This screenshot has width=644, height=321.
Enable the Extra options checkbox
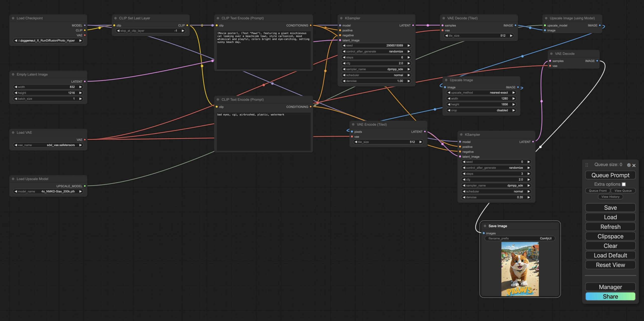tap(624, 184)
